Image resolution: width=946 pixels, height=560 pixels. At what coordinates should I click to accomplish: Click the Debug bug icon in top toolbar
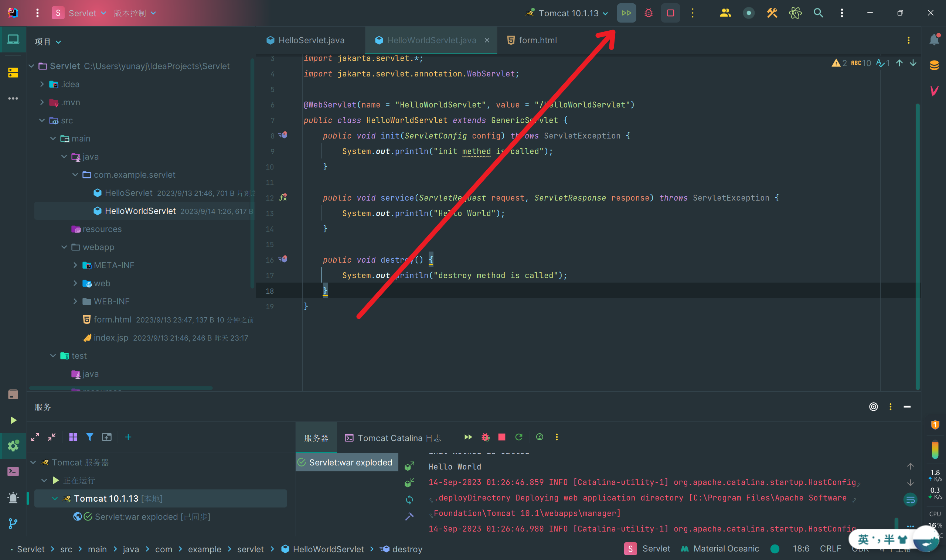click(x=648, y=13)
